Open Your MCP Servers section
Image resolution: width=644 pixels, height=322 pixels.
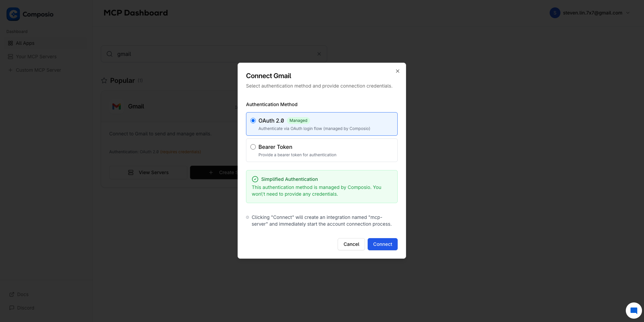(x=36, y=56)
